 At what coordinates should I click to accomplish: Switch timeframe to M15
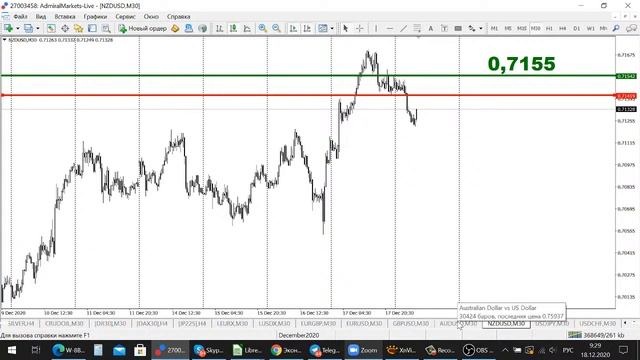(x=522, y=28)
